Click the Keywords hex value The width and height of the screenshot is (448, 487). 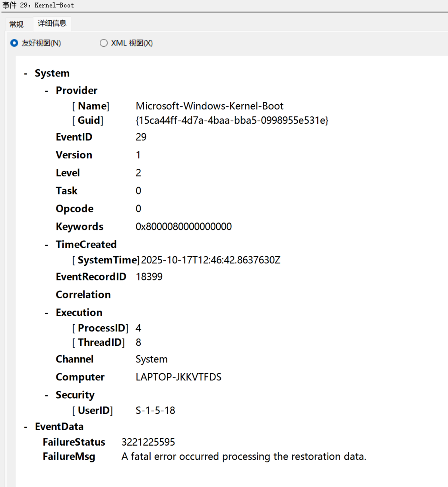[184, 226]
